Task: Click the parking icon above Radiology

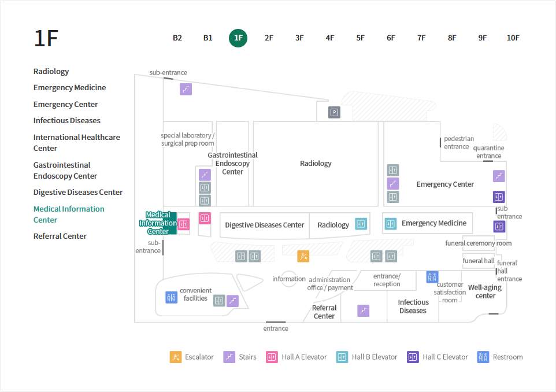Action: [x=334, y=112]
